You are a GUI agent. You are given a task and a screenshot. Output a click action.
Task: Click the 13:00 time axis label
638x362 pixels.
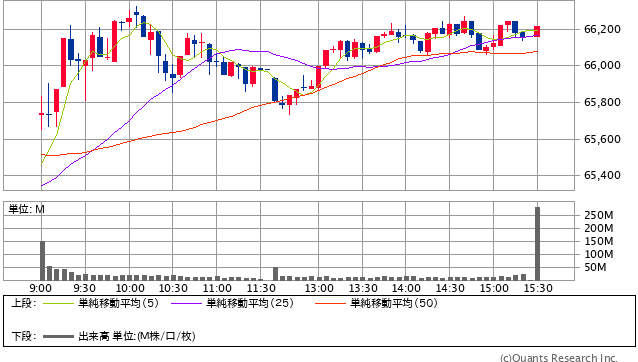tap(319, 288)
